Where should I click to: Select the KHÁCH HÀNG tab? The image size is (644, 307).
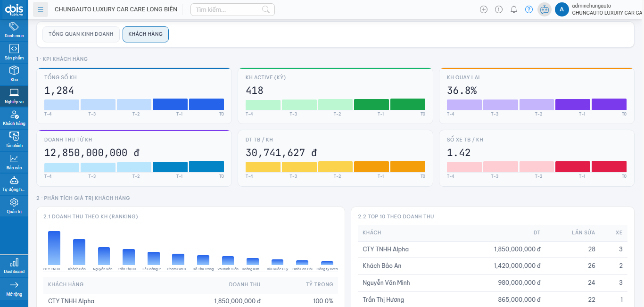tap(145, 34)
